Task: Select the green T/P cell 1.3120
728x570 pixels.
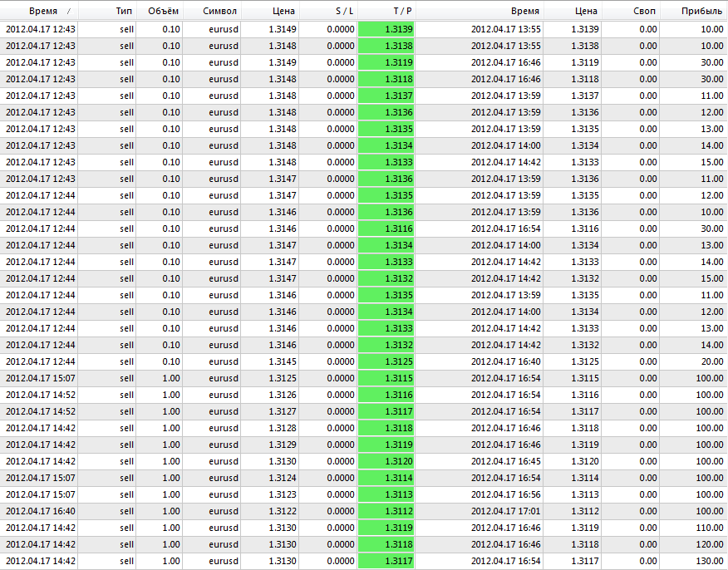Action: click(386, 461)
